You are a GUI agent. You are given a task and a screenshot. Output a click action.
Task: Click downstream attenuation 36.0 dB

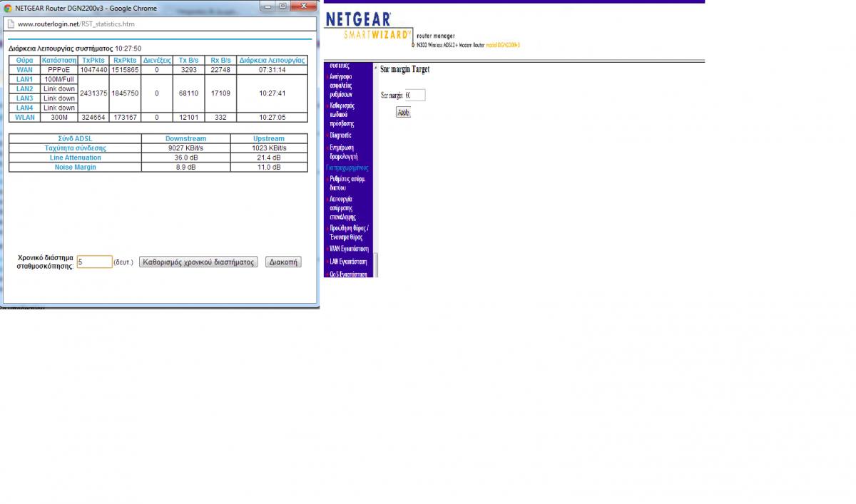click(x=185, y=158)
